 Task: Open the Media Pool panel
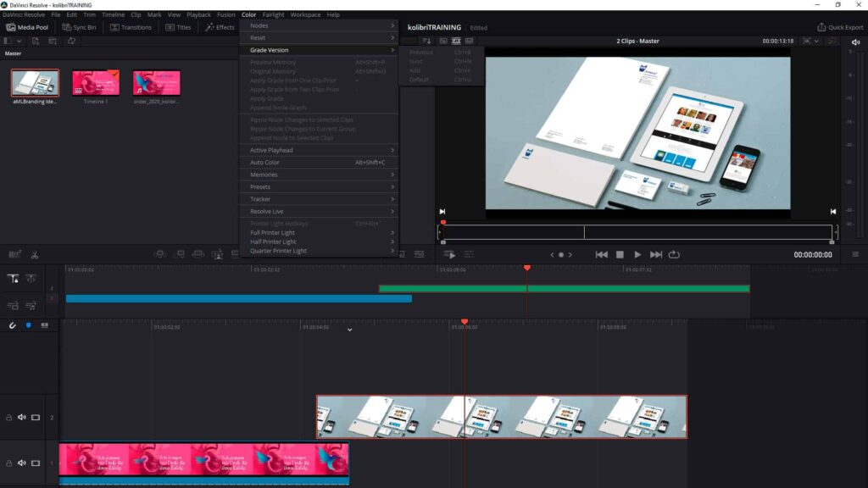pos(27,27)
